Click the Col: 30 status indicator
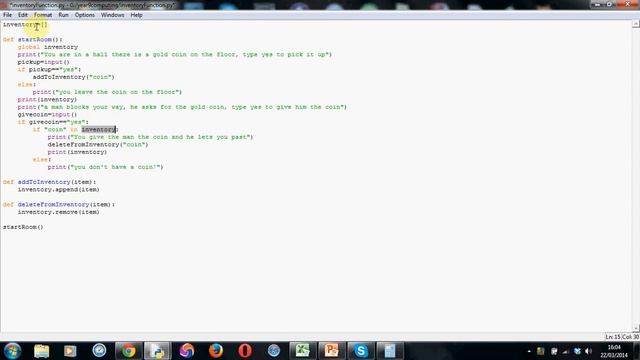Screen dimensions: 640x360 coord(631,337)
